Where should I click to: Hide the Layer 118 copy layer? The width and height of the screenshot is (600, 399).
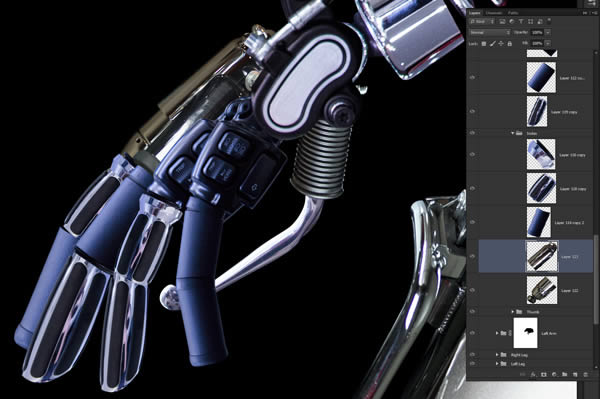pyautogui.click(x=473, y=188)
